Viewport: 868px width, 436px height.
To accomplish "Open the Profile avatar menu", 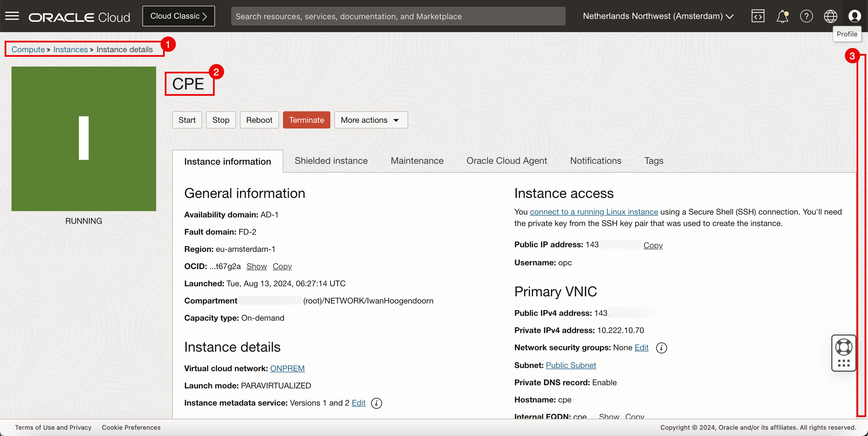I will pyautogui.click(x=854, y=16).
